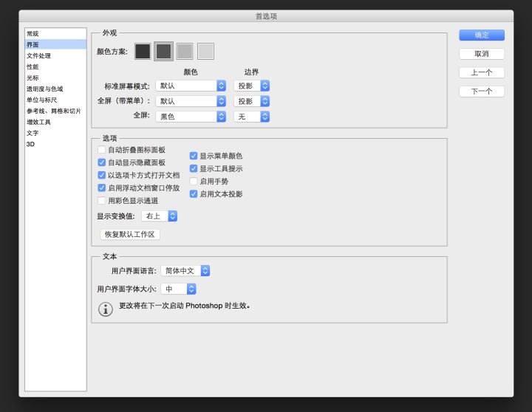The width and height of the screenshot is (532, 412).
Task: Select 3D in the preferences list
Action: (31, 144)
